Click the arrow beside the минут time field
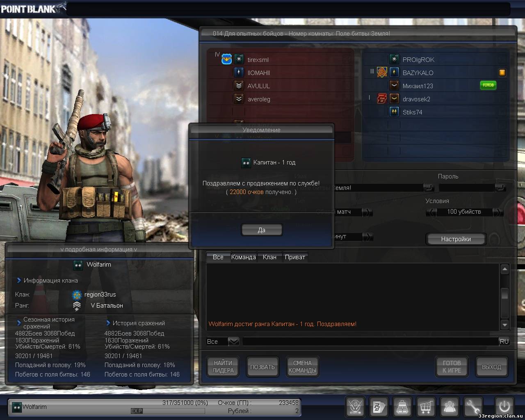Image resolution: width=525 pixels, height=420 pixels. coord(367,237)
